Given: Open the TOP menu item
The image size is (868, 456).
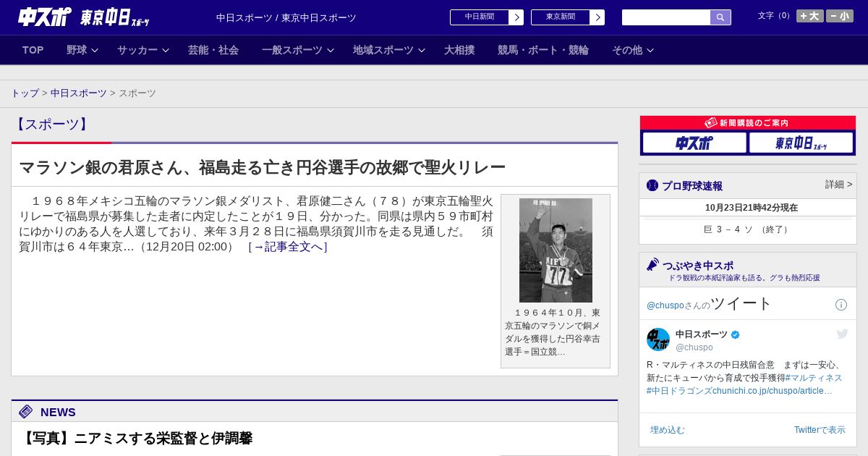Looking at the screenshot, I should click(33, 50).
